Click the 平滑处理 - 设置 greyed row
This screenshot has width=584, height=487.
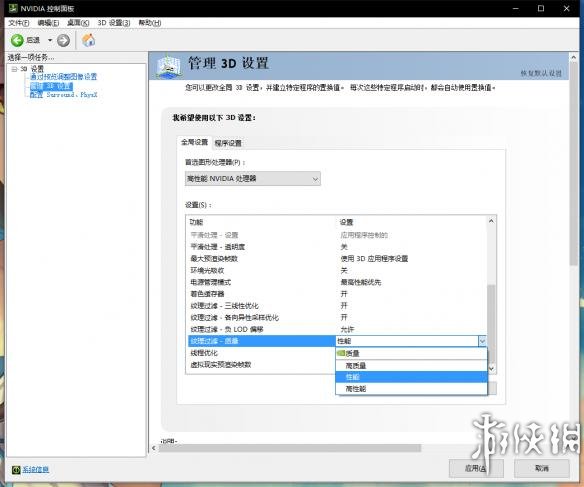[337, 235]
